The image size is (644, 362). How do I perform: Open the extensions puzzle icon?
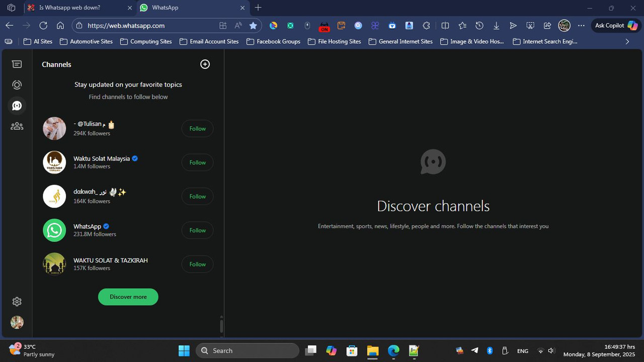427,25
